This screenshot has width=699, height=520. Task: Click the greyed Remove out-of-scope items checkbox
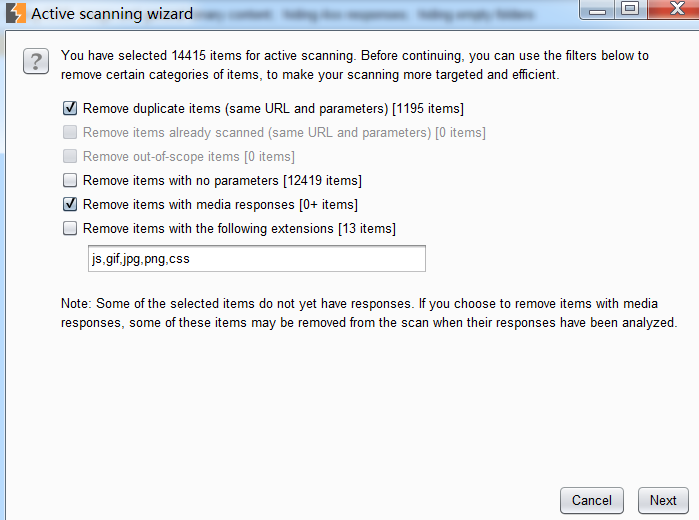point(70,156)
